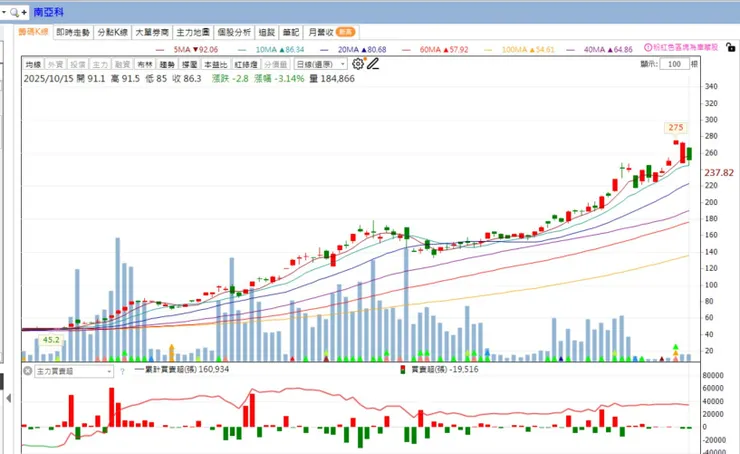The image size is (740, 454).
Task: Switch to 月營收 tab
Action: click(x=331, y=32)
